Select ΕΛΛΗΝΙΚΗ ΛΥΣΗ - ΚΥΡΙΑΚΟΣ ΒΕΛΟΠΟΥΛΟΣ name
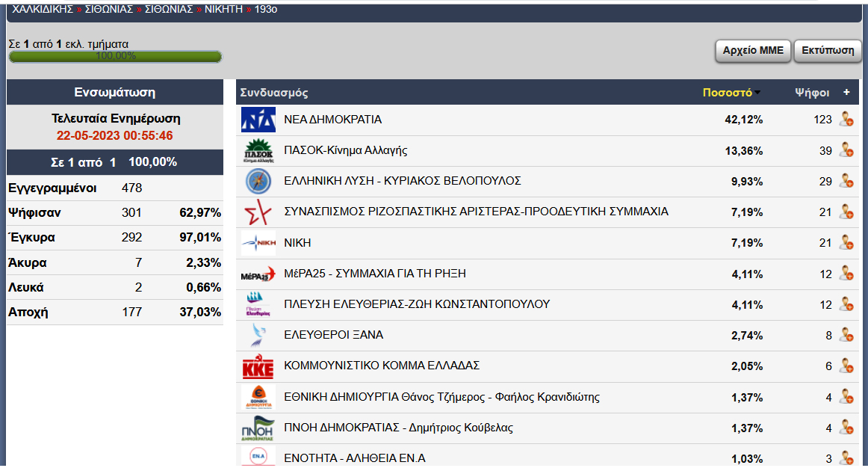The image size is (868, 468). click(x=403, y=181)
